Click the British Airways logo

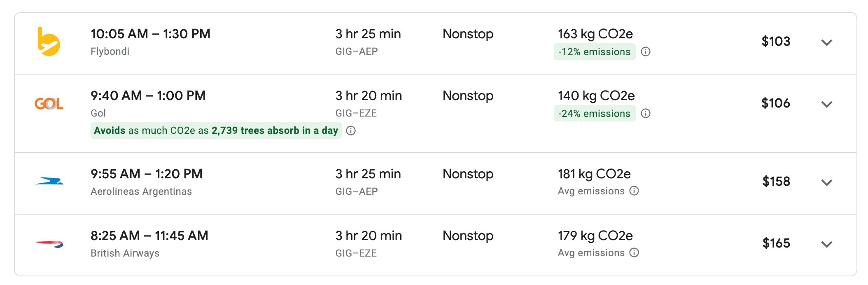(x=49, y=244)
